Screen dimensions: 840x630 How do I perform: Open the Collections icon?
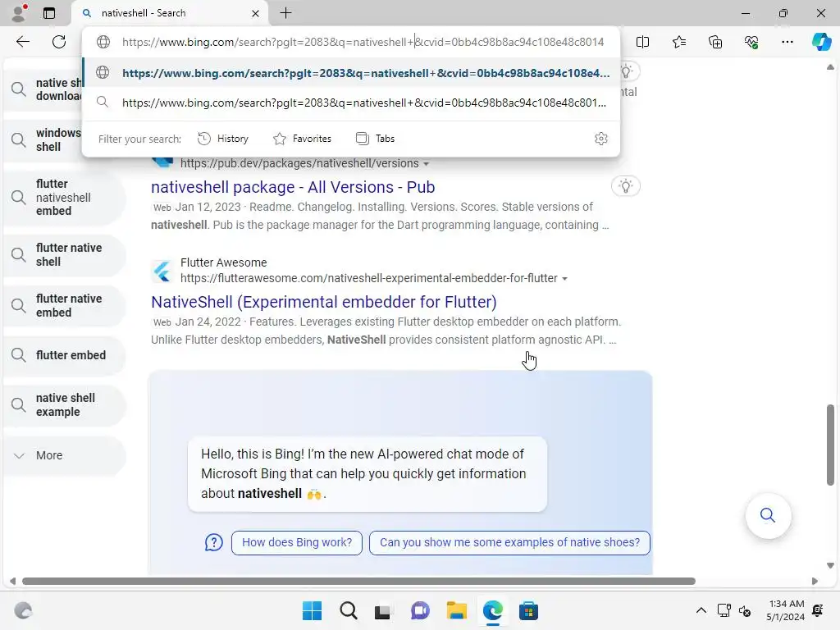(715, 42)
